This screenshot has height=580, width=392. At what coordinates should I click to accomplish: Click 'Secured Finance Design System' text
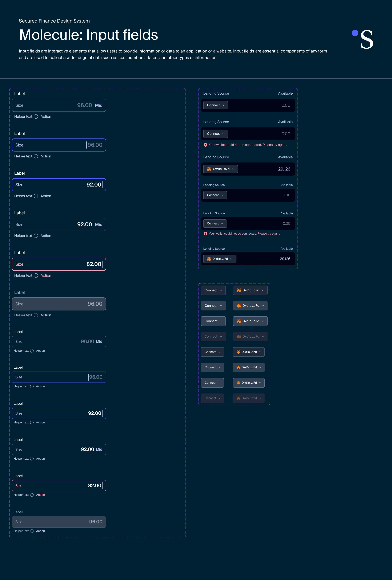[54, 21]
